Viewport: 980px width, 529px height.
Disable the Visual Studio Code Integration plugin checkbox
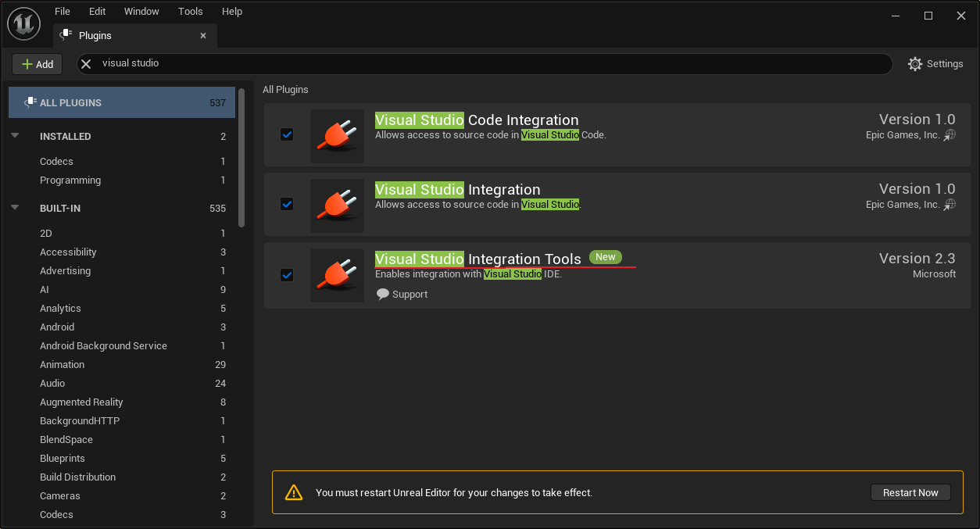point(287,134)
